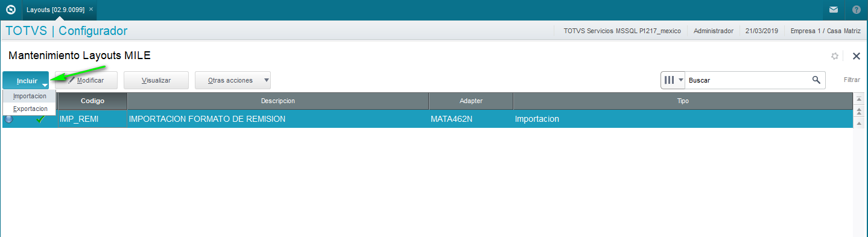Click the Visualizar button
The image size is (868, 237).
click(x=156, y=80)
